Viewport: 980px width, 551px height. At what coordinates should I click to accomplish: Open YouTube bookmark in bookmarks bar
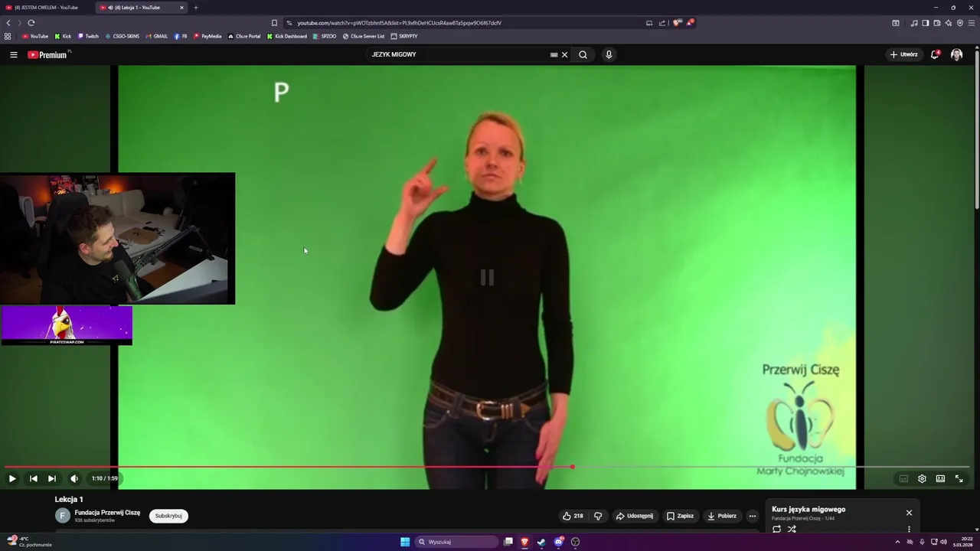[35, 36]
